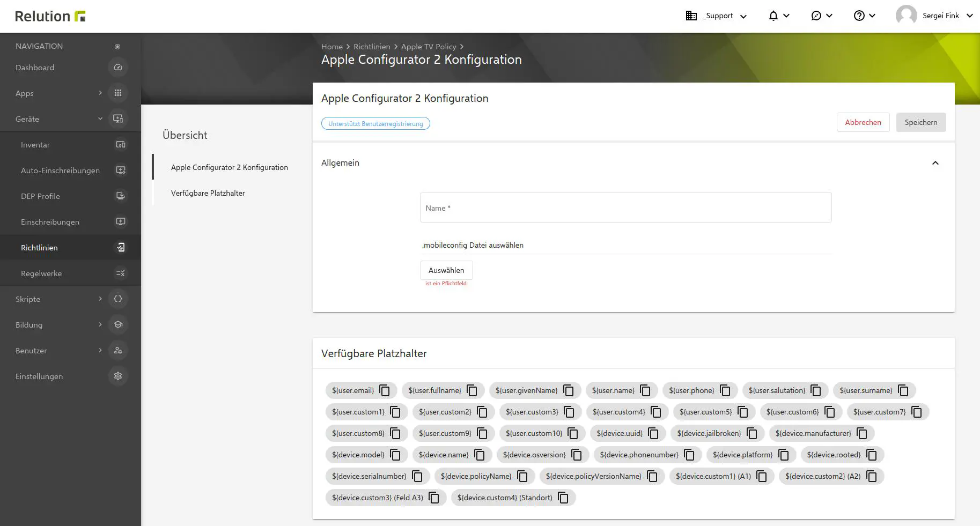Click Auswählen to choose a .mobileconfig file

(x=446, y=270)
